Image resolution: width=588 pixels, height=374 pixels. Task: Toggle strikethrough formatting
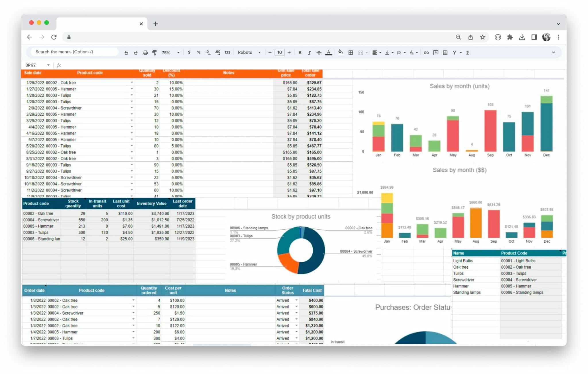pos(319,53)
